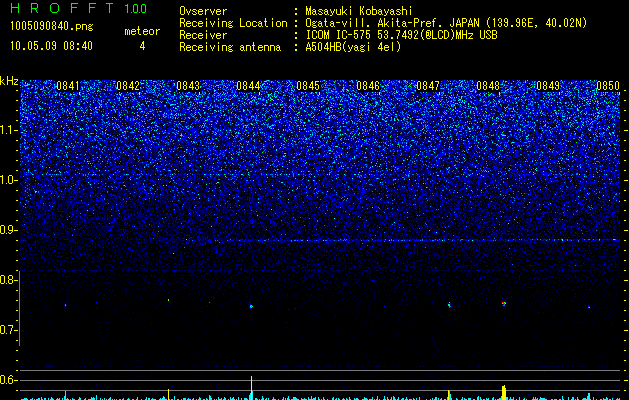Click the cyan meteor echo below 0844
The width and height of the screenshot is (629, 400).
(x=251, y=306)
